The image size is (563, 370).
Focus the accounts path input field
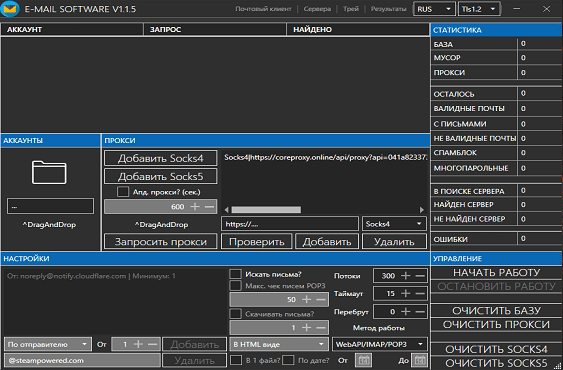[50, 206]
